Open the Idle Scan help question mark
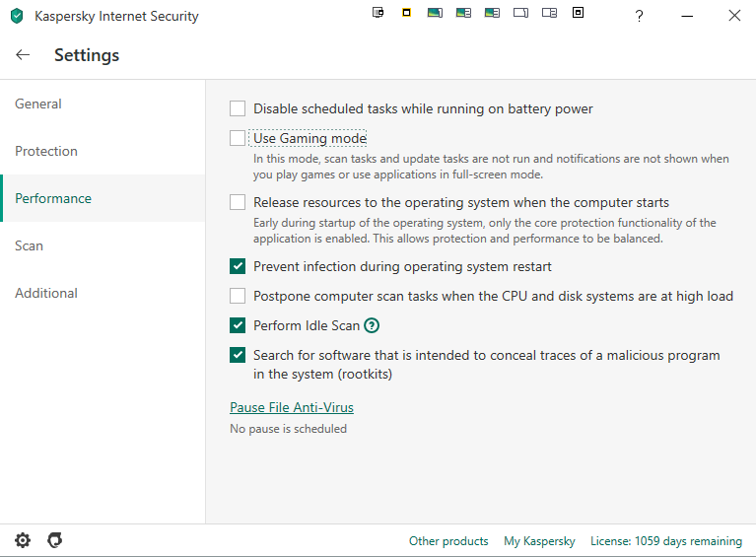This screenshot has width=756, height=557. coord(372,325)
